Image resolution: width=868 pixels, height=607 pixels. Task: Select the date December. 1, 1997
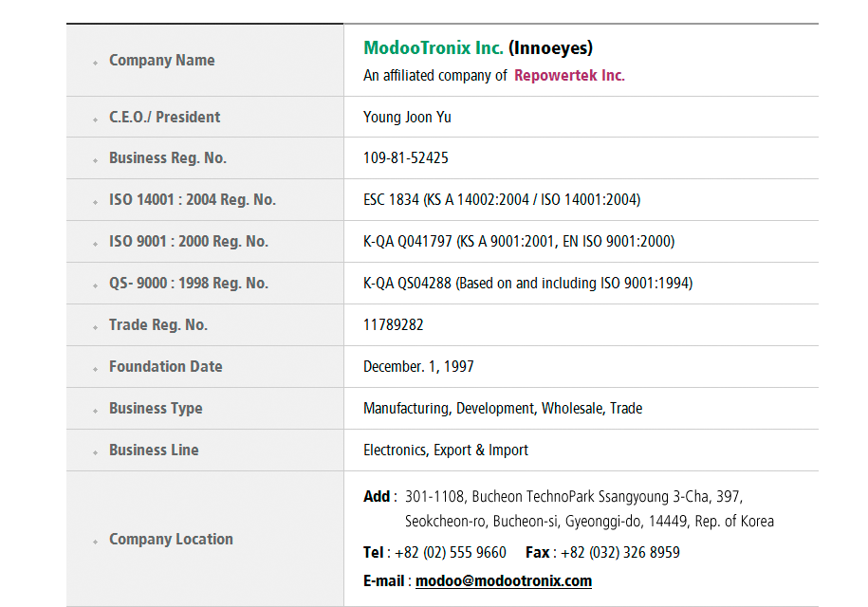418,367
